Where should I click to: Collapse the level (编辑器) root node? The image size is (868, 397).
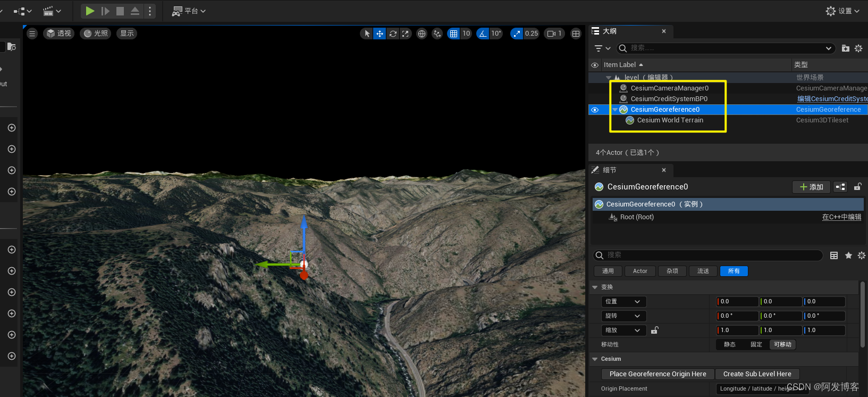[x=609, y=78]
